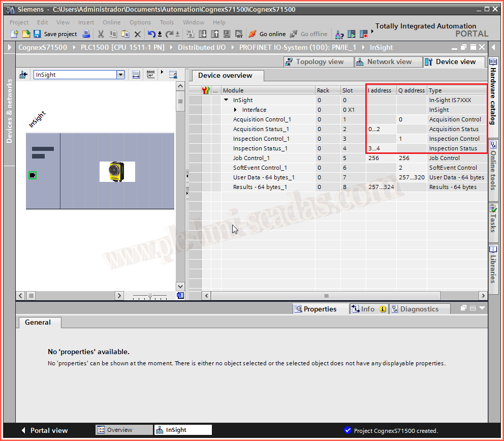Viewport: 504px width, 441px height.
Task: Switch to Portal view
Action: point(44,430)
